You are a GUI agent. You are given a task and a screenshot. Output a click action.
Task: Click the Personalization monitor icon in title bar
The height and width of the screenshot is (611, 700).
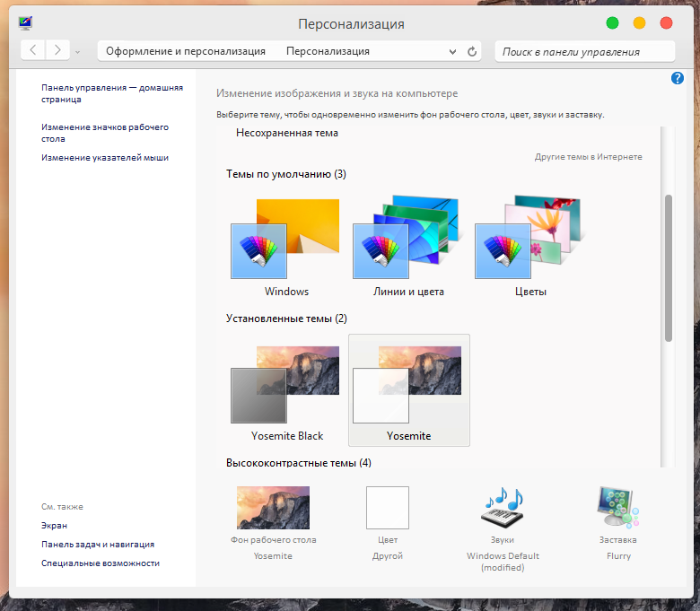(x=25, y=22)
